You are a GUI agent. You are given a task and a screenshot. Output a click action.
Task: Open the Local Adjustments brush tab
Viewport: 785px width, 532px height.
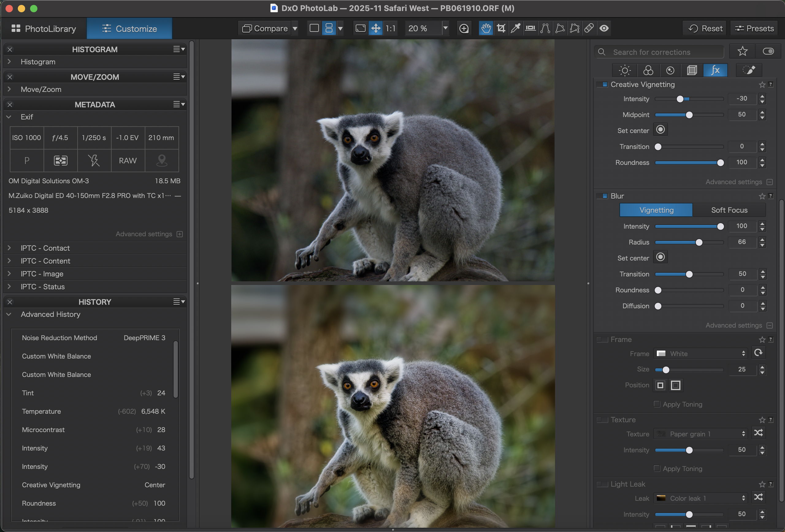click(x=749, y=70)
